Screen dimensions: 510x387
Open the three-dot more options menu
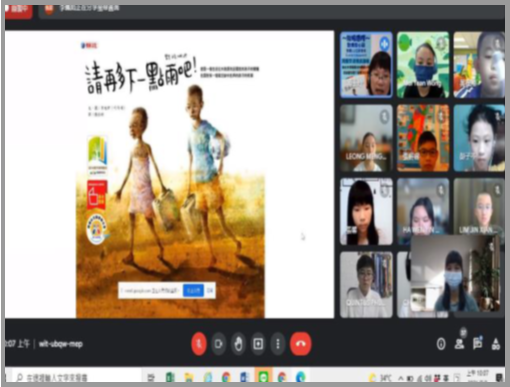pos(278,344)
